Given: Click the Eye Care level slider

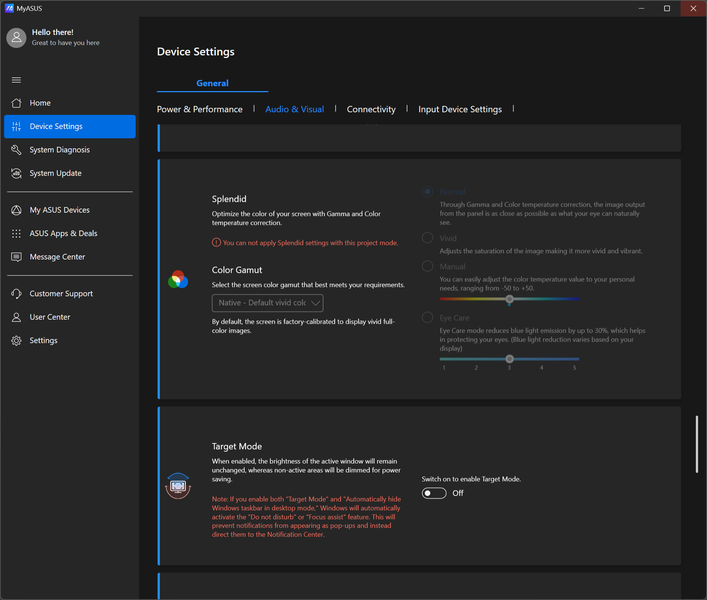Looking at the screenshot, I should coord(509,359).
